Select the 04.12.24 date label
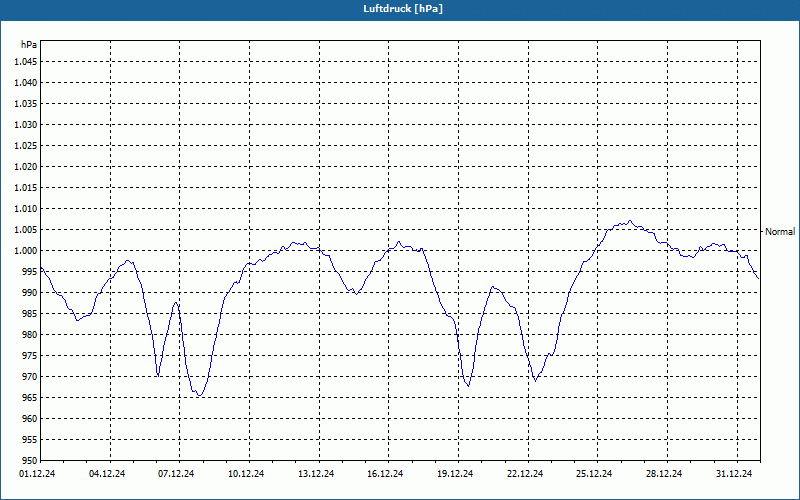This screenshot has height=500, width=800. tap(107, 474)
